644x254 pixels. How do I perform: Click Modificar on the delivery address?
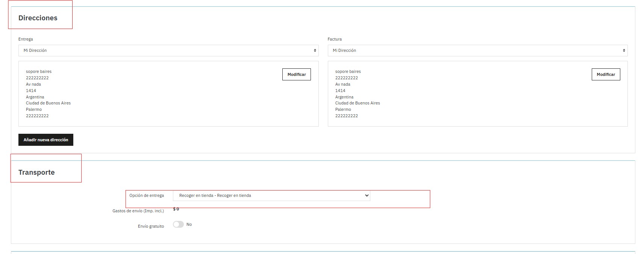pyautogui.click(x=296, y=74)
